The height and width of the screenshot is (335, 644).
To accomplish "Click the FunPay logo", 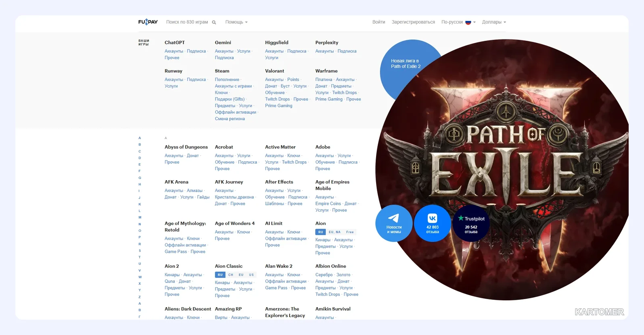I will click(x=148, y=22).
